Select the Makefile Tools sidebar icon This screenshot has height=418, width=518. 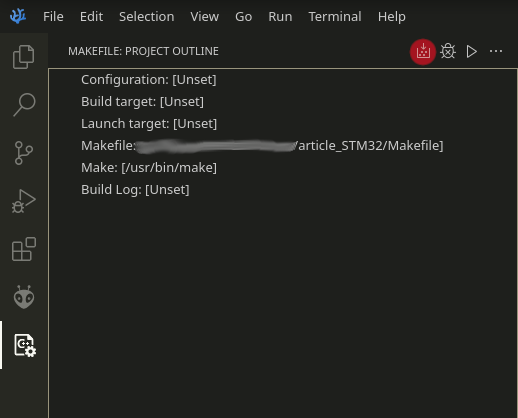(25, 345)
